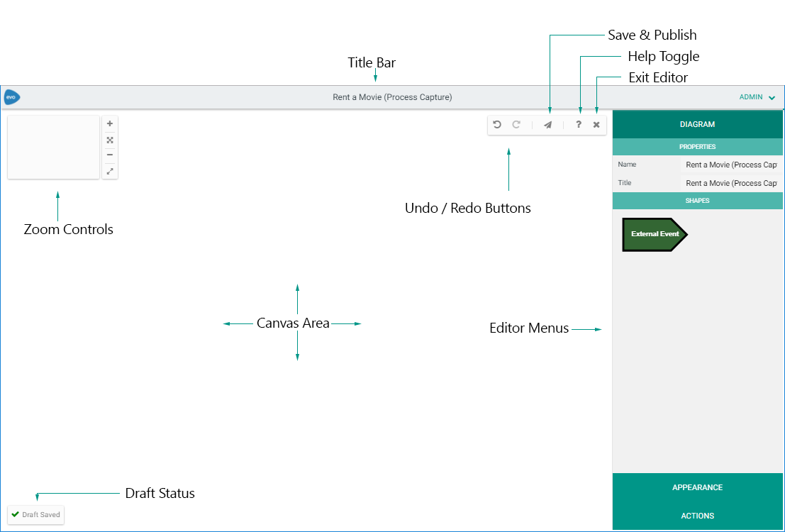Click the minimap overview thumbnail
This screenshot has height=532, width=785.
point(53,148)
